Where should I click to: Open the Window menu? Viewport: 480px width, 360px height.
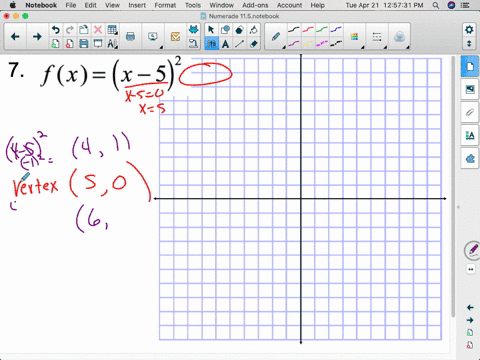[x=221, y=5]
